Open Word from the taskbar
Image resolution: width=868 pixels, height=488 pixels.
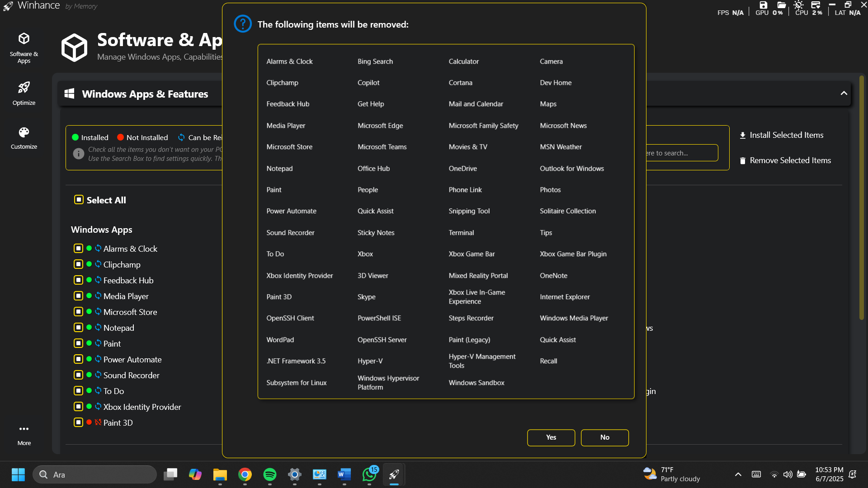(344, 474)
